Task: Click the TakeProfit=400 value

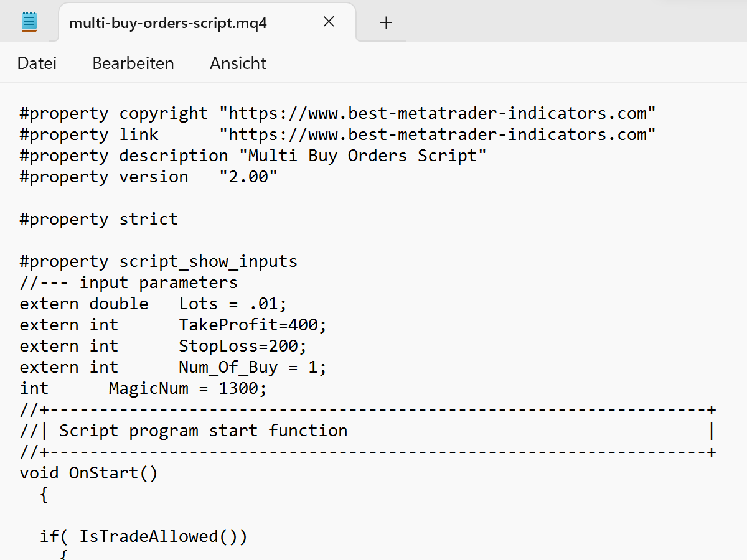Action: click(x=252, y=324)
